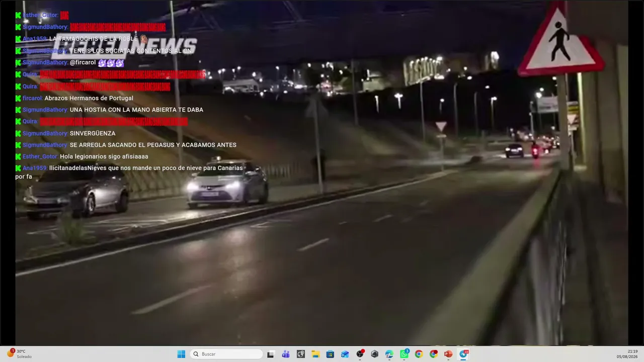This screenshot has width=644, height=362.
Task: Click the Kick badge beside fircarol's message
Action: (x=18, y=98)
